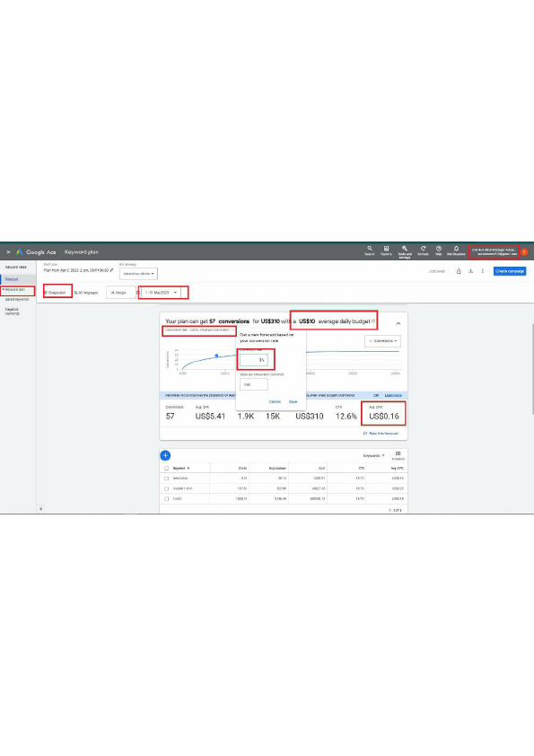Open the 1-31 May 2023 date range dropdown
534x756 pixels.
point(161,293)
